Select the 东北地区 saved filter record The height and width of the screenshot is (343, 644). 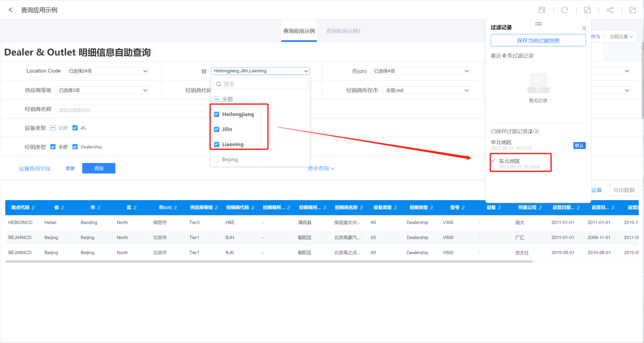[x=510, y=161]
